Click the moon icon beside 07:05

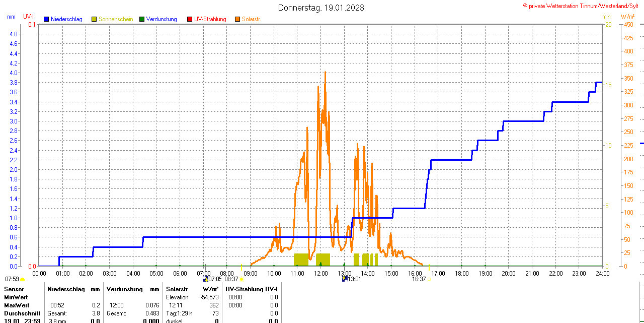205,279
